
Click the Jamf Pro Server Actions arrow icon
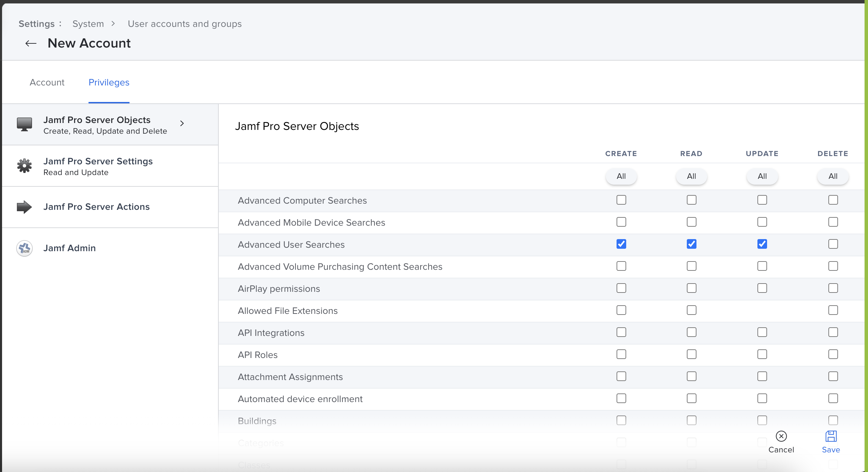[x=24, y=207]
